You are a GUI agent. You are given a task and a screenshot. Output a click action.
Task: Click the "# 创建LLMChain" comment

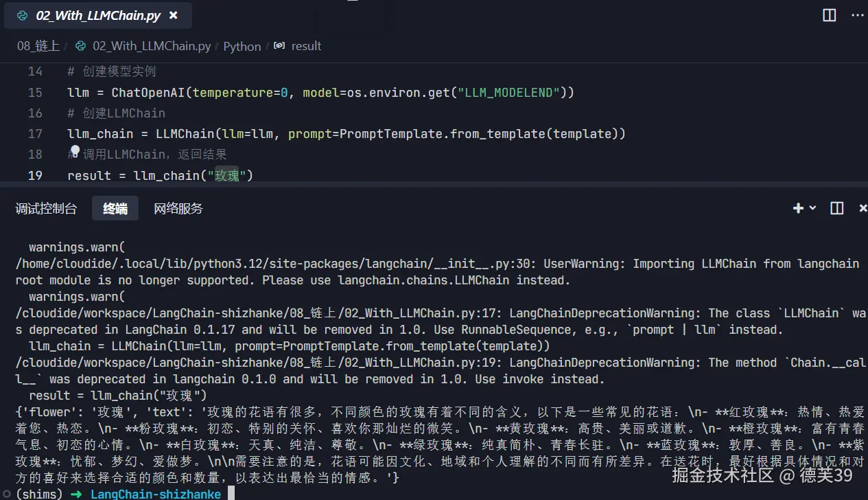(x=116, y=113)
